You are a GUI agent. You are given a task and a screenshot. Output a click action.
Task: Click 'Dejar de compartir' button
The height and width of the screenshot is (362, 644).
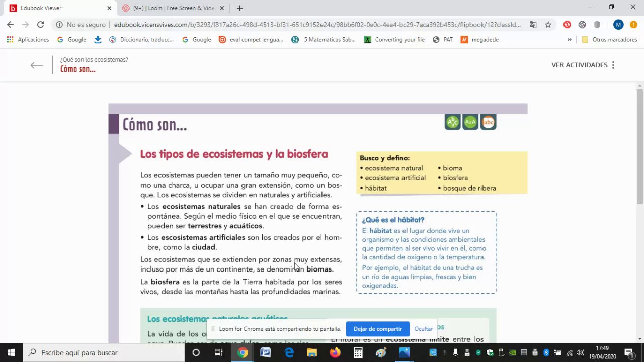click(377, 329)
